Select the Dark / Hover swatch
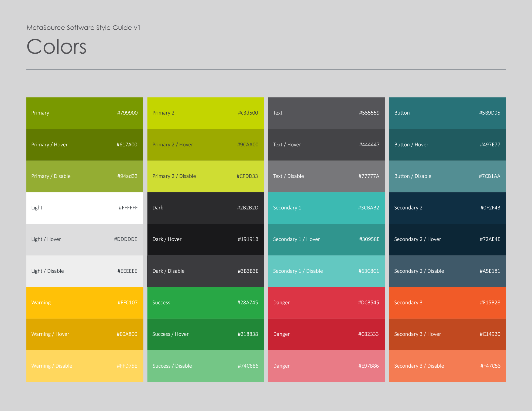 (x=205, y=239)
